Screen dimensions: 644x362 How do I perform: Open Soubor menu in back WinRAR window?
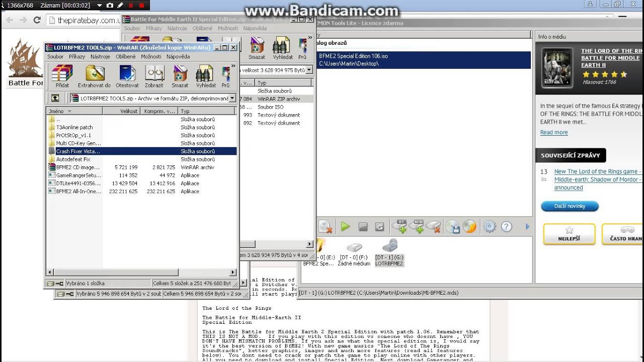coord(132,29)
